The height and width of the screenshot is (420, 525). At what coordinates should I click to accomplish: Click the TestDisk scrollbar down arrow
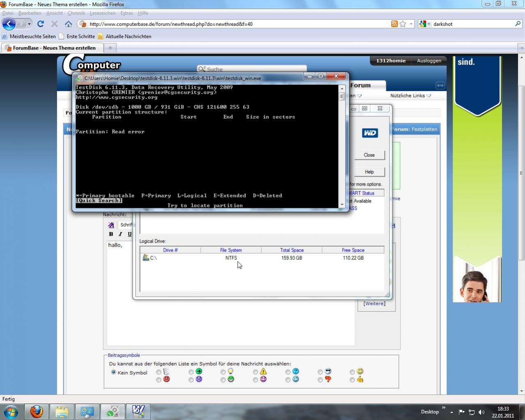342,204
